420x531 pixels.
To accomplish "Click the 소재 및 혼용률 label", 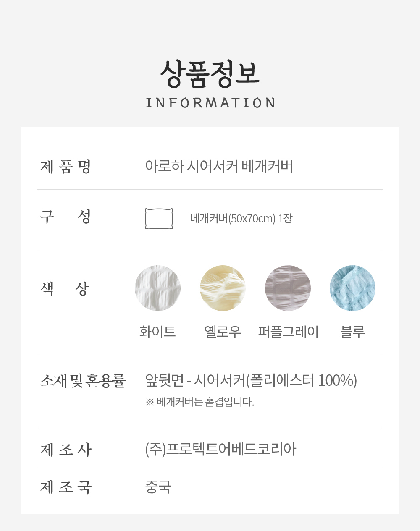I will point(83,381).
